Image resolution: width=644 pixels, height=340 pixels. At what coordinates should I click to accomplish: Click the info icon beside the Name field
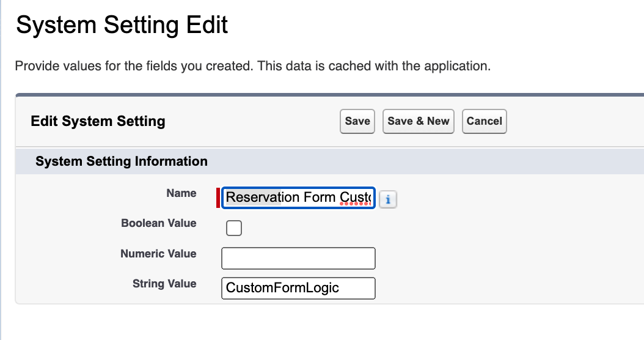(388, 199)
